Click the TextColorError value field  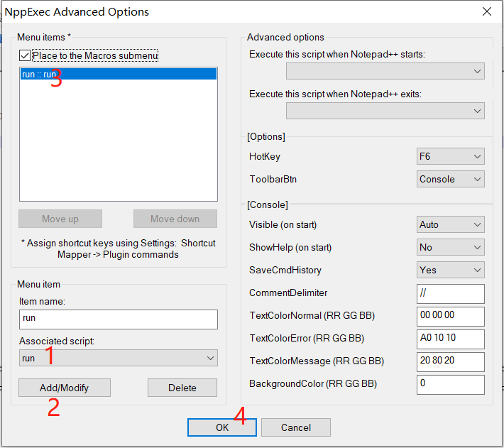click(450, 339)
